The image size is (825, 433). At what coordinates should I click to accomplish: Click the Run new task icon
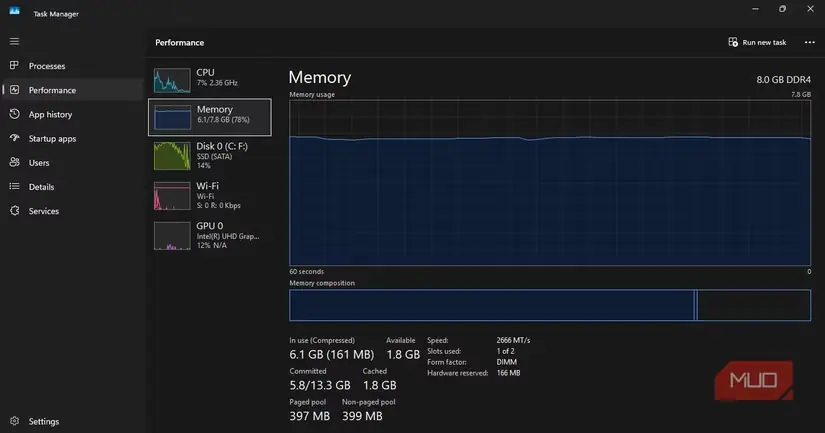coord(733,42)
